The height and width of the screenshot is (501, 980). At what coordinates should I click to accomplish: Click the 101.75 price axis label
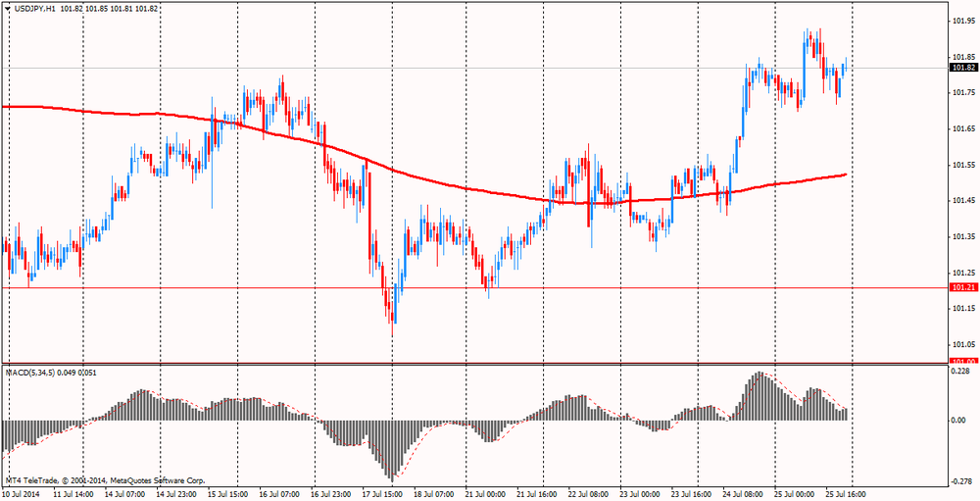tap(963, 92)
